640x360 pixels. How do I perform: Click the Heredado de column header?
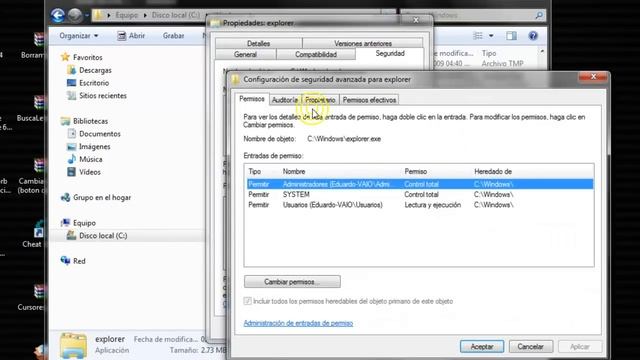click(x=493, y=172)
